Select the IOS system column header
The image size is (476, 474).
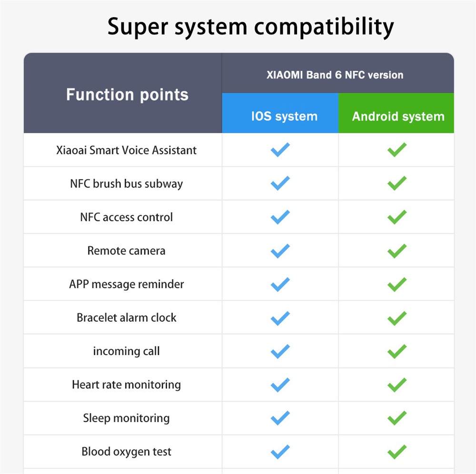click(x=284, y=116)
